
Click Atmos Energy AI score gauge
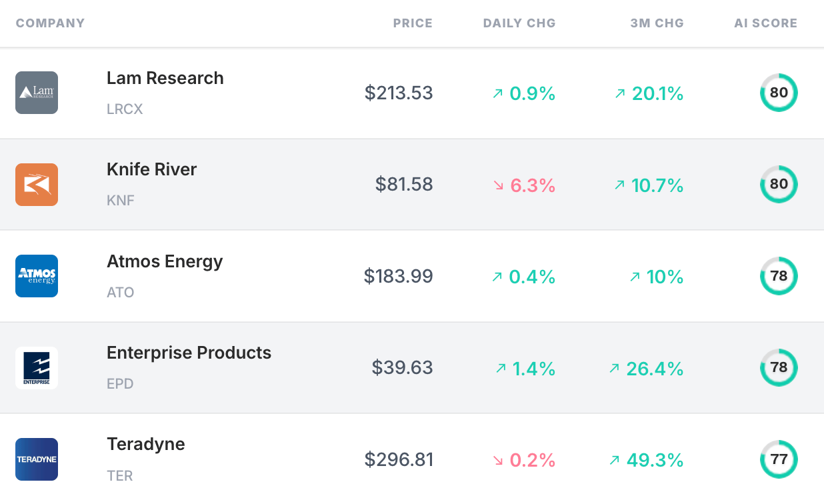(779, 276)
